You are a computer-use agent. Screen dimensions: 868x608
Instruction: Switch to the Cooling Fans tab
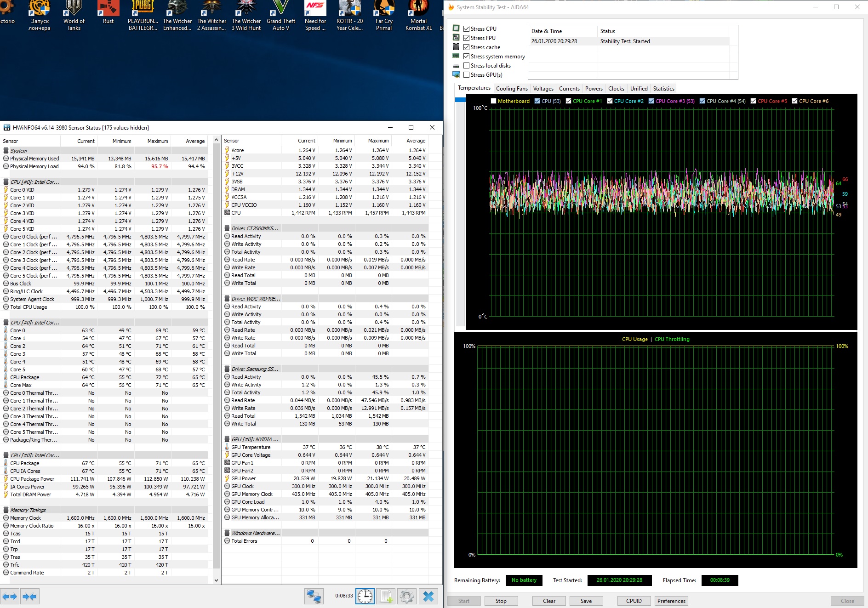[511, 89]
